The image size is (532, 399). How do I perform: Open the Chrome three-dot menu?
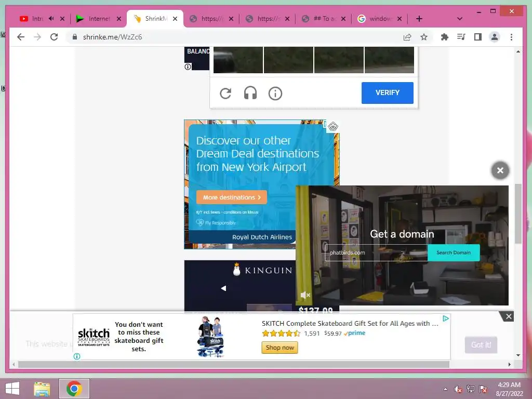(511, 37)
